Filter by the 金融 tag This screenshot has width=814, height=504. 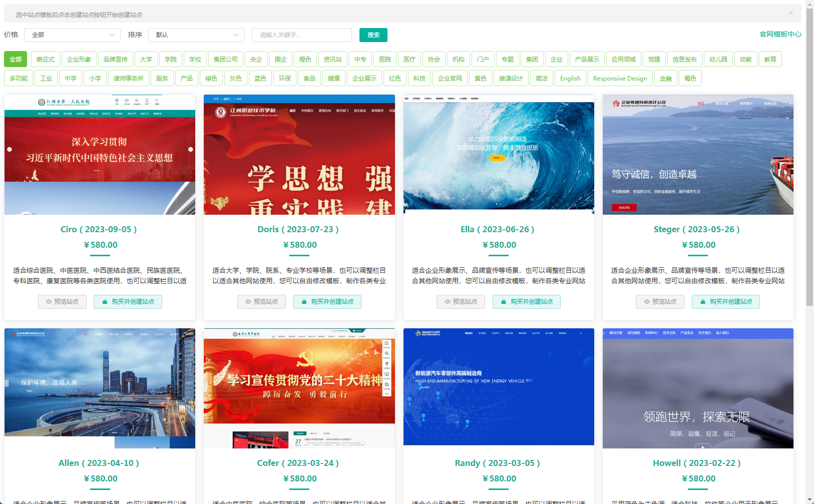(x=666, y=78)
